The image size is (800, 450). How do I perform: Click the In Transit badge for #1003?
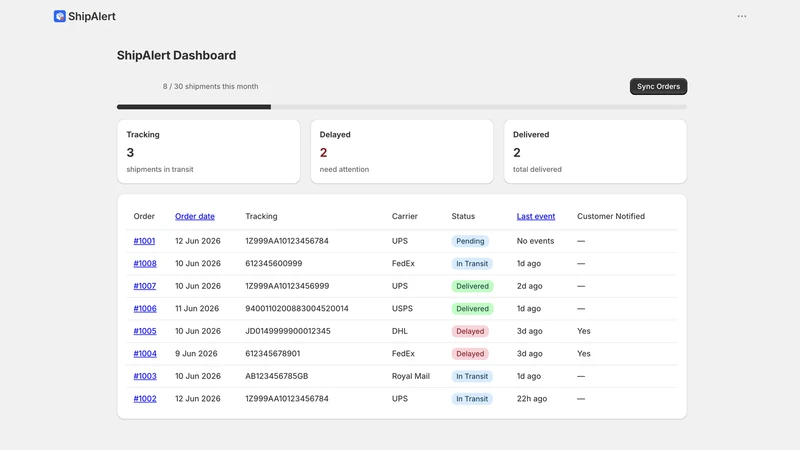pyautogui.click(x=472, y=376)
